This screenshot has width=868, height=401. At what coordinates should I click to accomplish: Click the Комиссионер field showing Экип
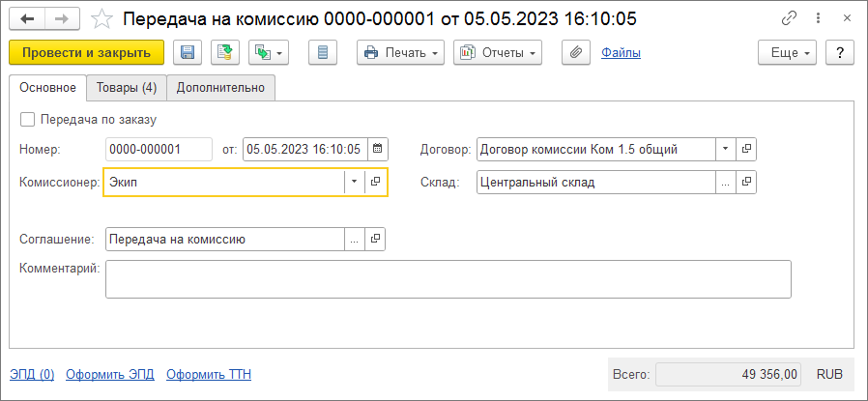click(224, 182)
